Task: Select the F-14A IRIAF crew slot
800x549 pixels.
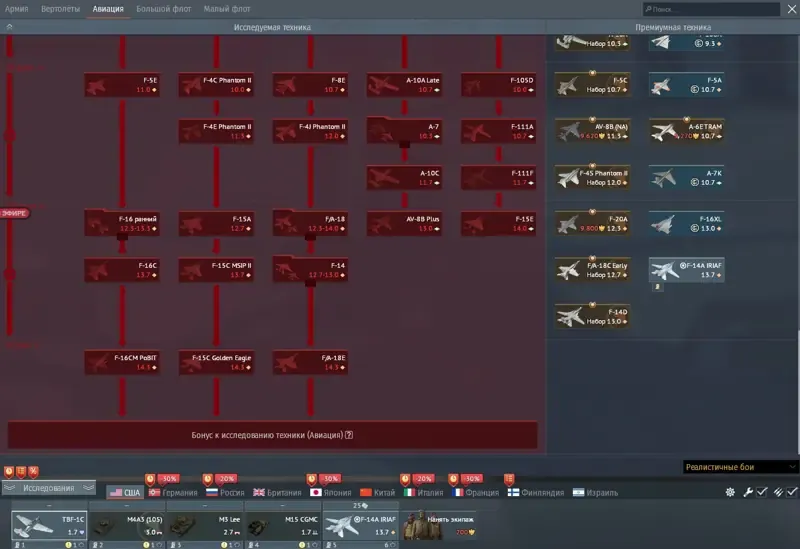Action: click(361, 525)
